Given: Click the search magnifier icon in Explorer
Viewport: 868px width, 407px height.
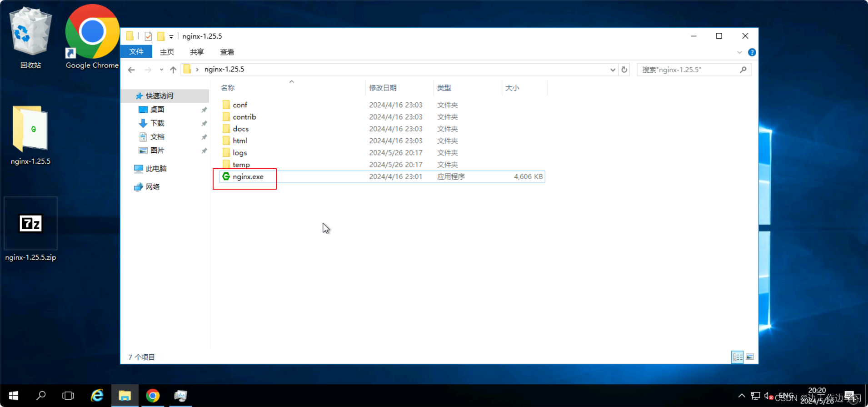Looking at the screenshot, I should (x=743, y=70).
